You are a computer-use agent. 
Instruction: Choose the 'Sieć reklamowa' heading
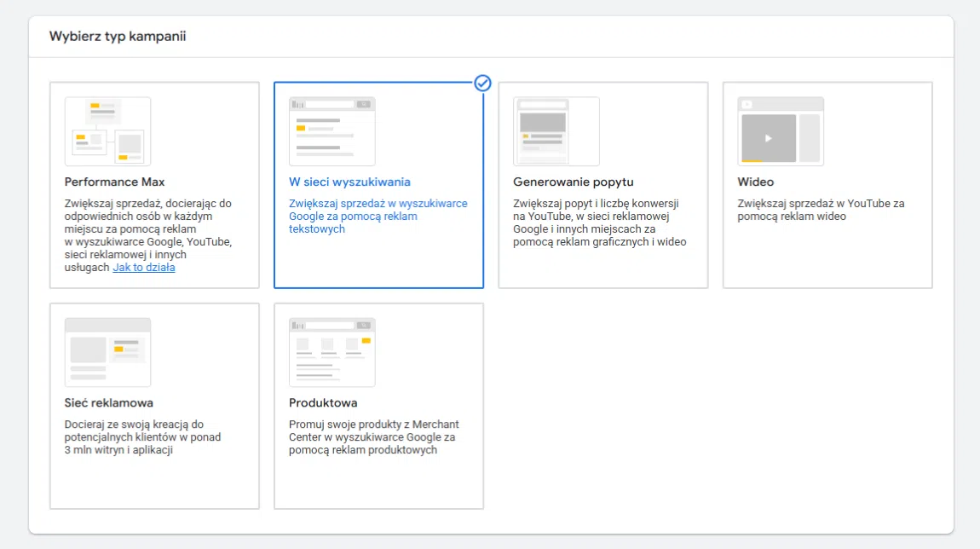point(108,402)
